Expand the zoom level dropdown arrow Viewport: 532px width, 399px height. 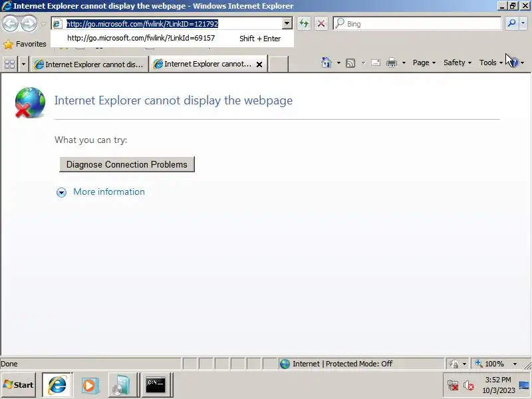pos(515,364)
